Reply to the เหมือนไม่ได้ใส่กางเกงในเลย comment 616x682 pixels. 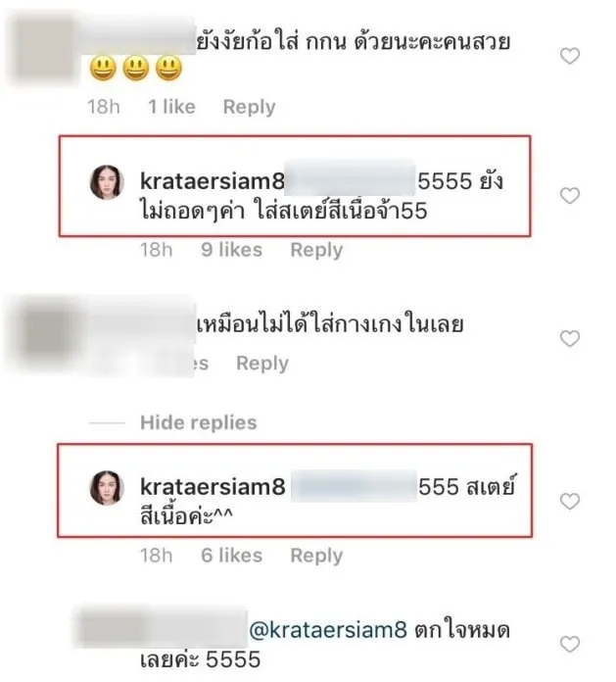click(262, 364)
